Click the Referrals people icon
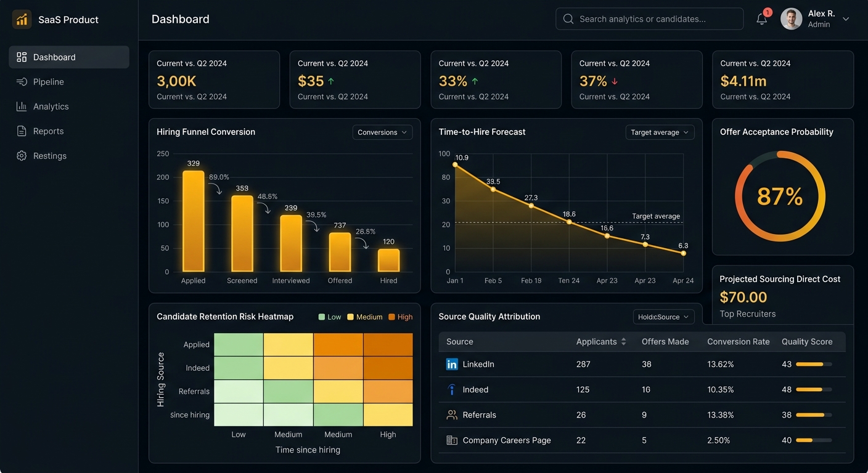The image size is (868, 473). pyautogui.click(x=452, y=415)
